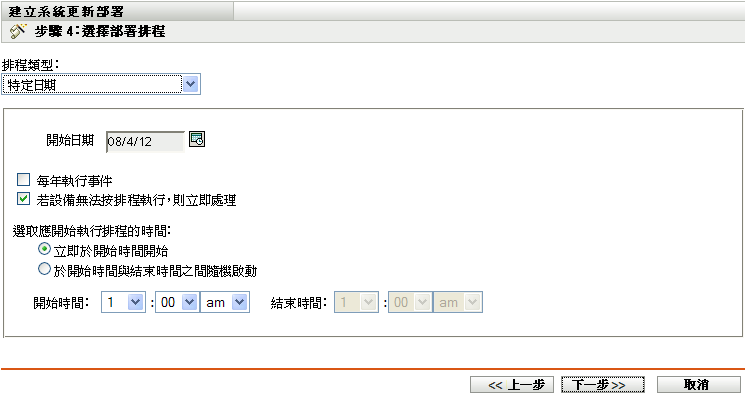Select 於開始時間與結束時間之間隨機啟動 radio button

click(44, 269)
